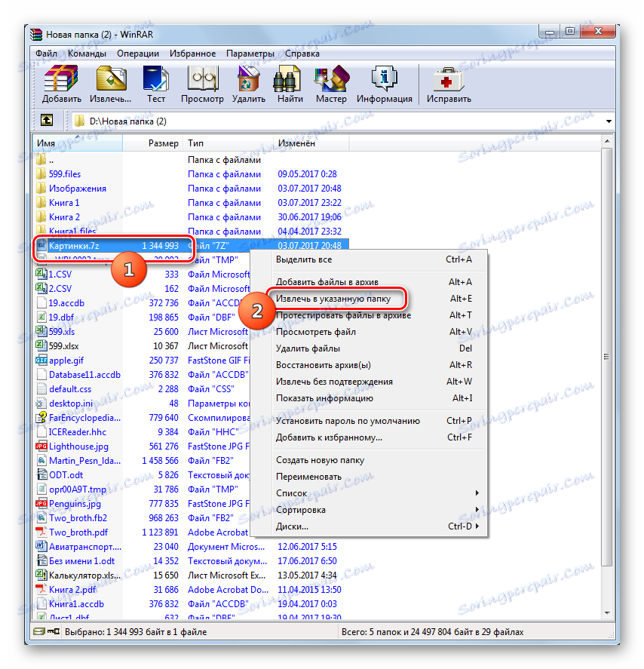Open the address bar path dropdown arrow
This screenshot has height=669, width=644.
(609, 121)
